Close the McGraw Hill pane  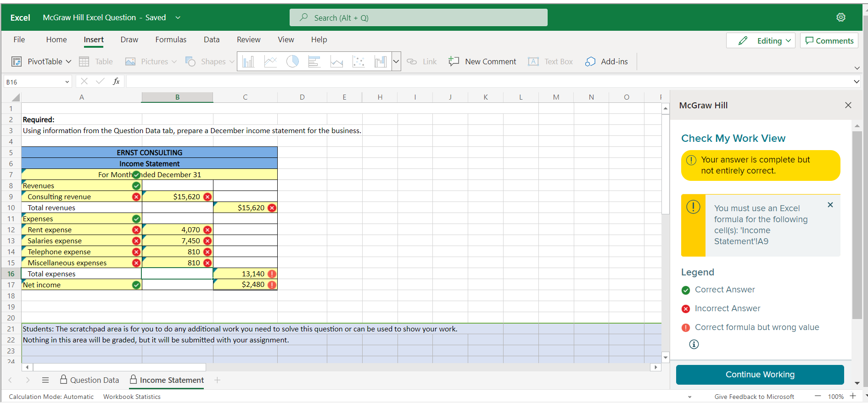click(848, 105)
